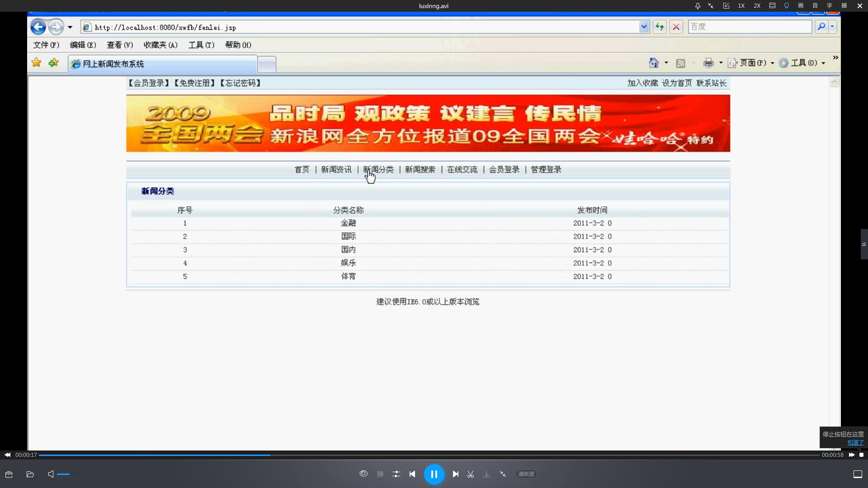Click the rewind arrow beside 00:00:17
This screenshot has width=868, height=488.
[7, 455]
